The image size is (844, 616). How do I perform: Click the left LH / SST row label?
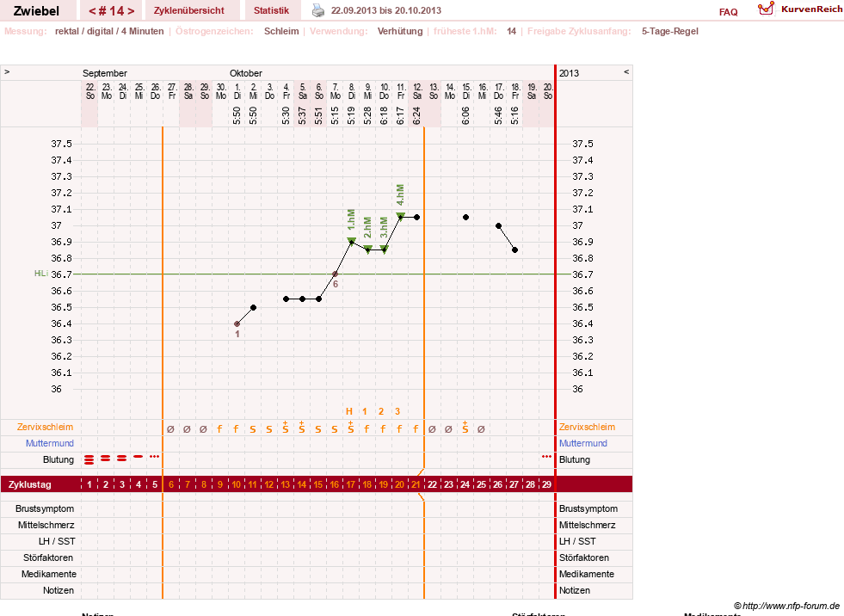coord(57,542)
